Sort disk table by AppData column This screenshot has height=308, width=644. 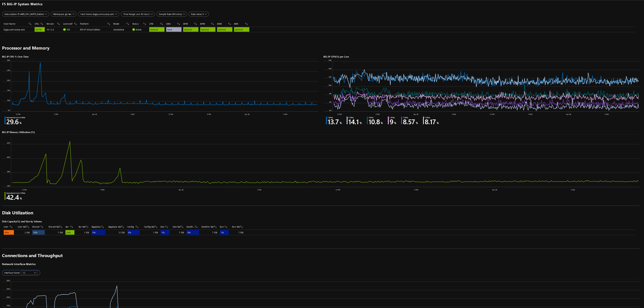pos(102,227)
